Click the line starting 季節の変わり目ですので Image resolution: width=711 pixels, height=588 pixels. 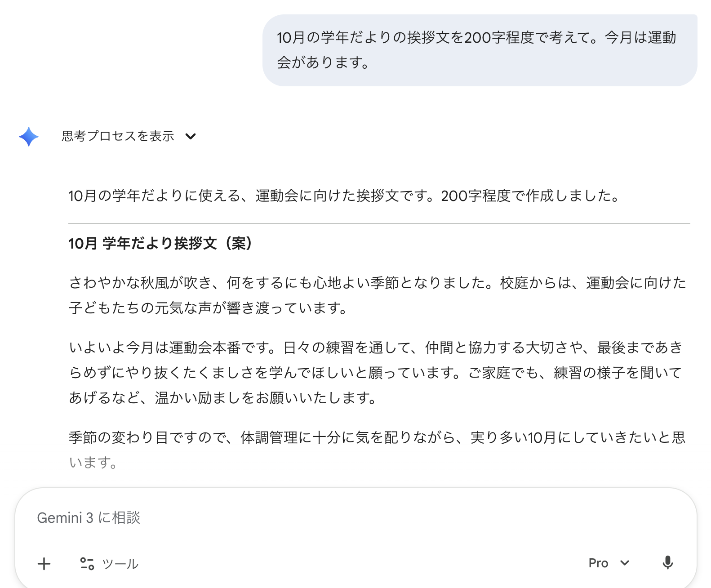[377, 437]
